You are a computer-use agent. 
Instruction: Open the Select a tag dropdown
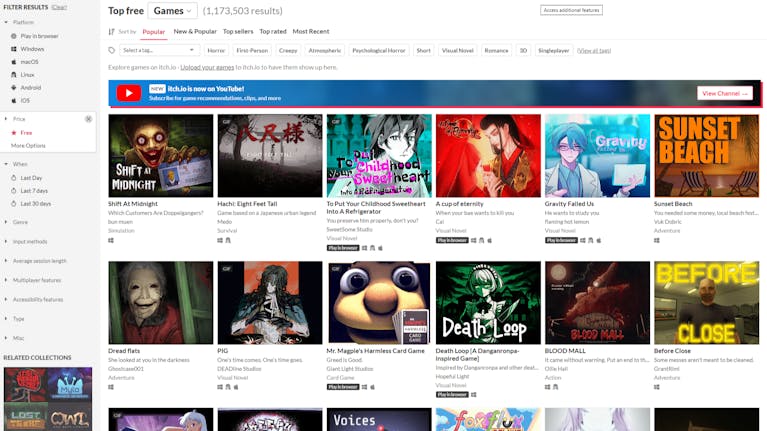pyautogui.click(x=159, y=50)
